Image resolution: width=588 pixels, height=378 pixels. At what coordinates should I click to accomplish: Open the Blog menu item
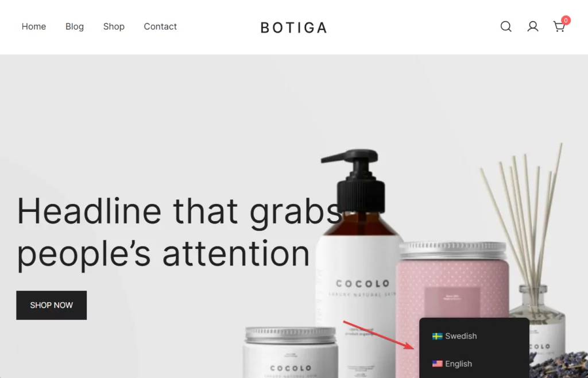pyautogui.click(x=75, y=26)
